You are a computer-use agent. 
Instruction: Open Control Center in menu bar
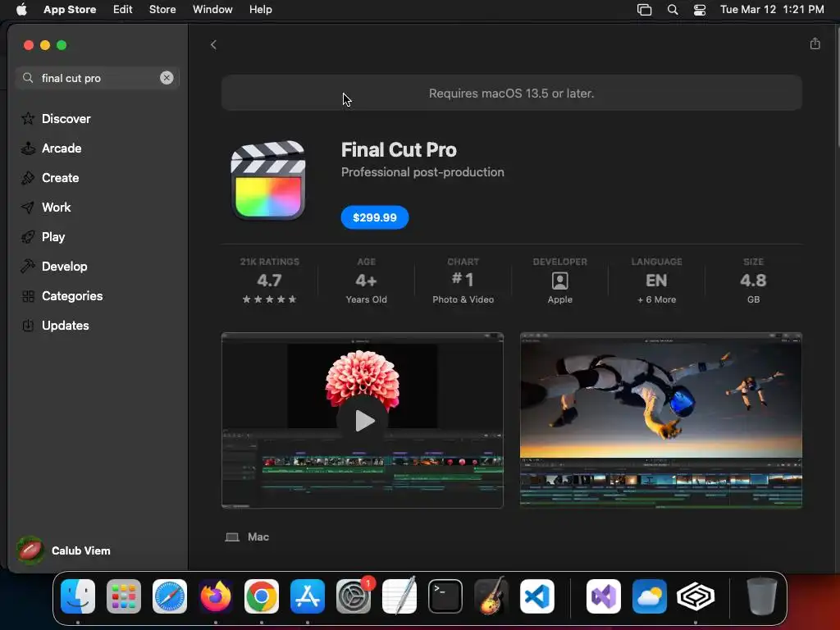coord(700,9)
